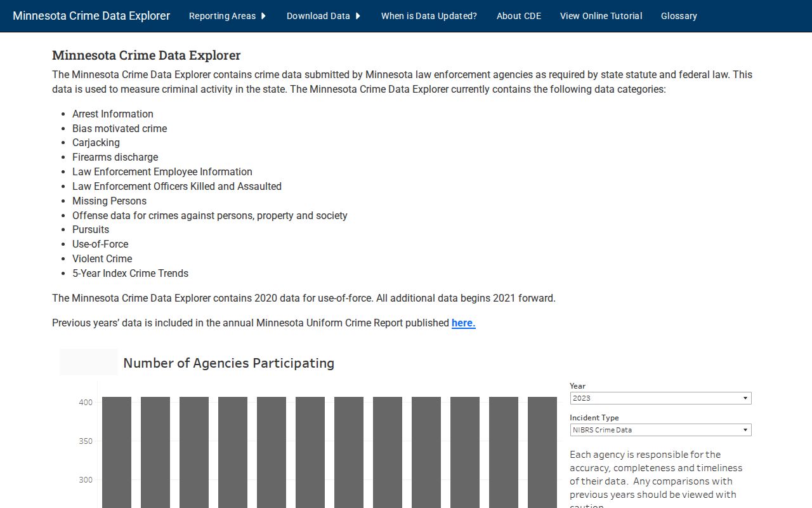This screenshot has height=508, width=812.
Task: Select the 'Bias motivated crime' list item
Action: click(120, 128)
